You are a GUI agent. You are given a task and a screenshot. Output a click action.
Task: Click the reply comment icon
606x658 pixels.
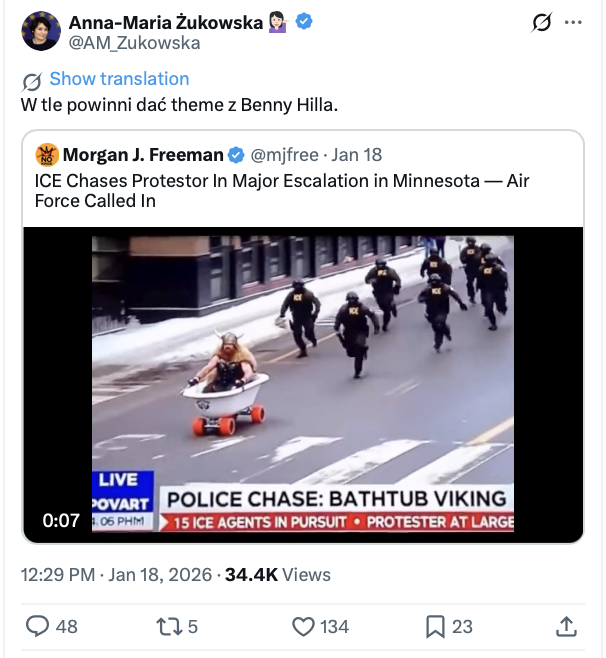(x=37, y=626)
